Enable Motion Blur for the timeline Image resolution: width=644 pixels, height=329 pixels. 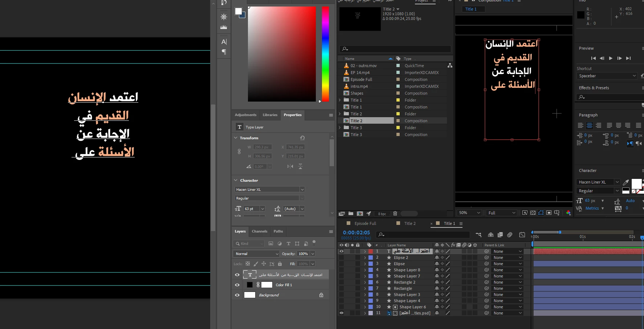[x=510, y=235]
